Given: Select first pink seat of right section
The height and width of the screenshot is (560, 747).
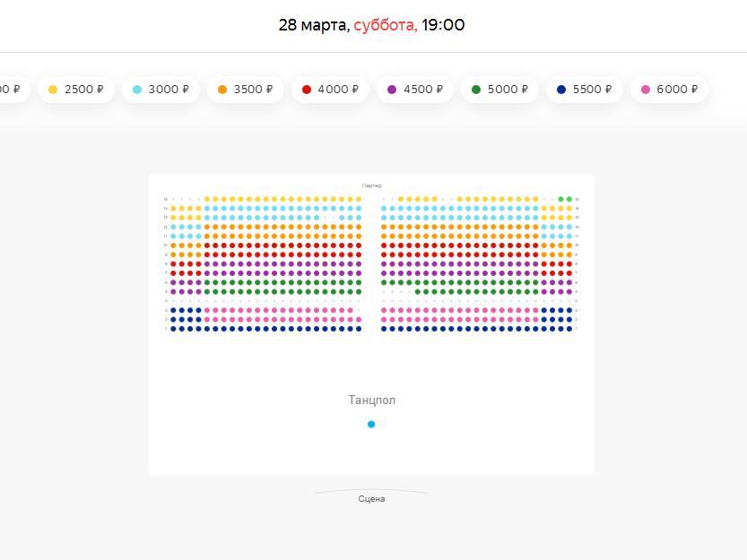Looking at the screenshot, I should click(385, 311).
